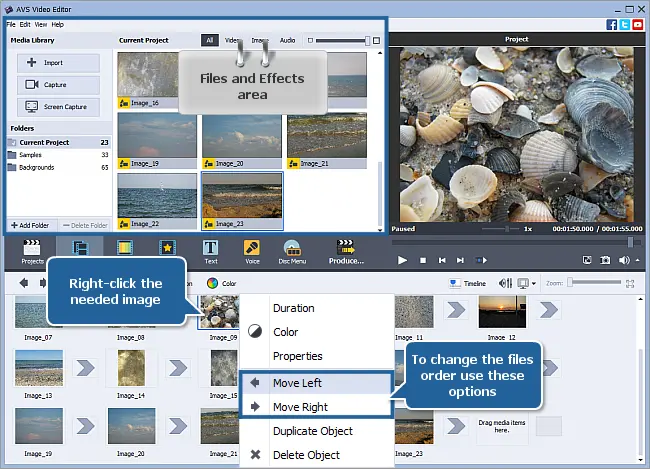Open the Help menu
Viewport: 650px width, 469px height.
pyautogui.click(x=58, y=24)
